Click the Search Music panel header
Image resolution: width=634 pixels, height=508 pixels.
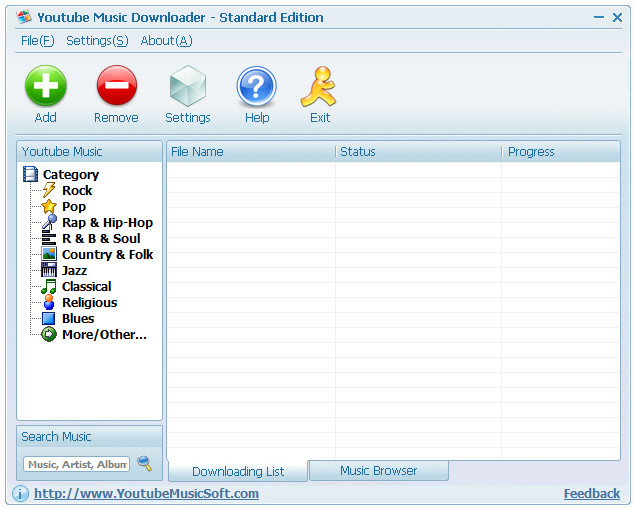click(x=89, y=436)
